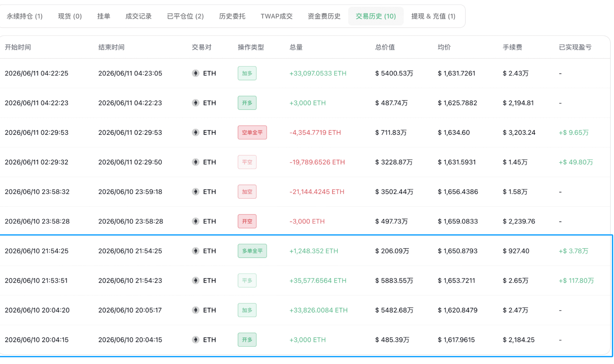Click average price $ 1,634.60

coord(454,133)
